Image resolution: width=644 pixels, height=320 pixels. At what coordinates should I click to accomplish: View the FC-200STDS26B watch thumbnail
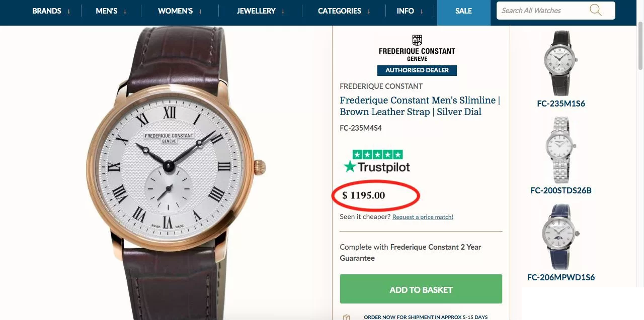560,150
